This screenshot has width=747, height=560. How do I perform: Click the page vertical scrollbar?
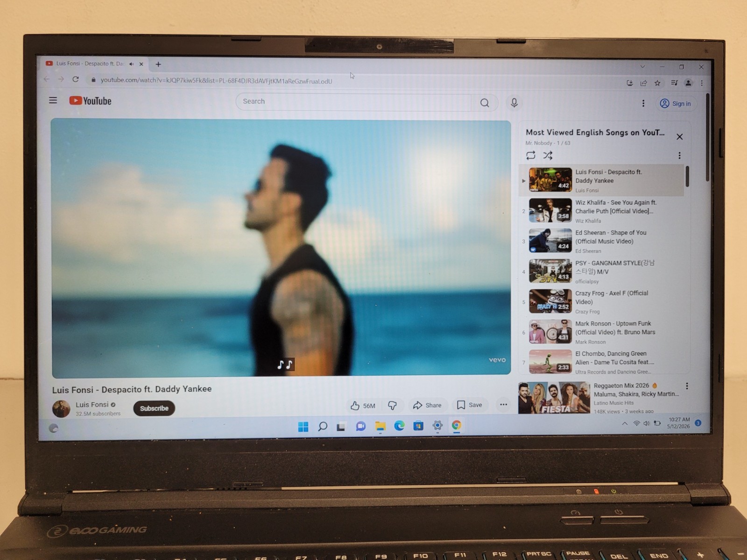[x=707, y=138]
